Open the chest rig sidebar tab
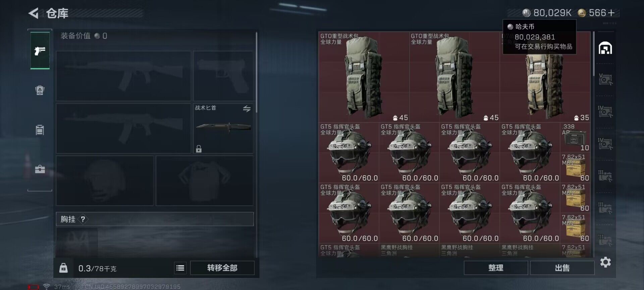The height and width of the screenshot is (290, 644). coord(40,130)
